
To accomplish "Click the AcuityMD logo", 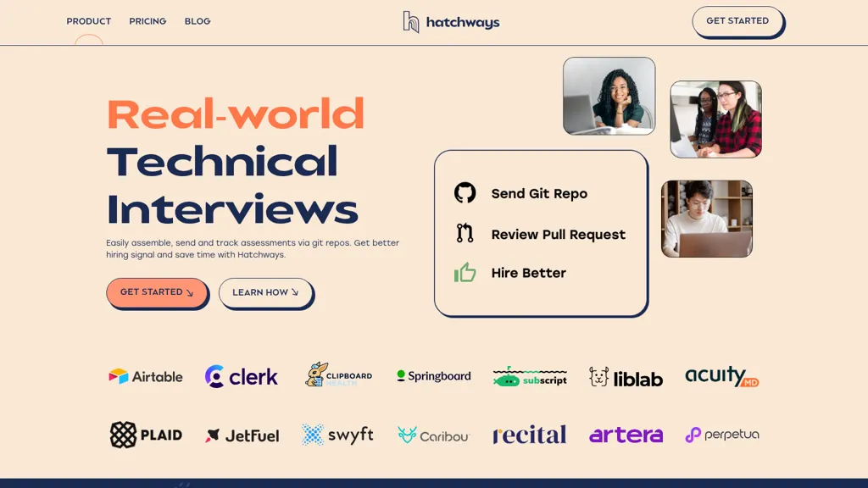I will point(722,376).
